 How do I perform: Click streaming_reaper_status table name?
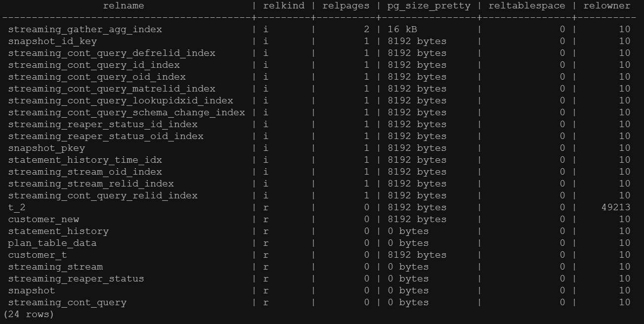(76, 278)
